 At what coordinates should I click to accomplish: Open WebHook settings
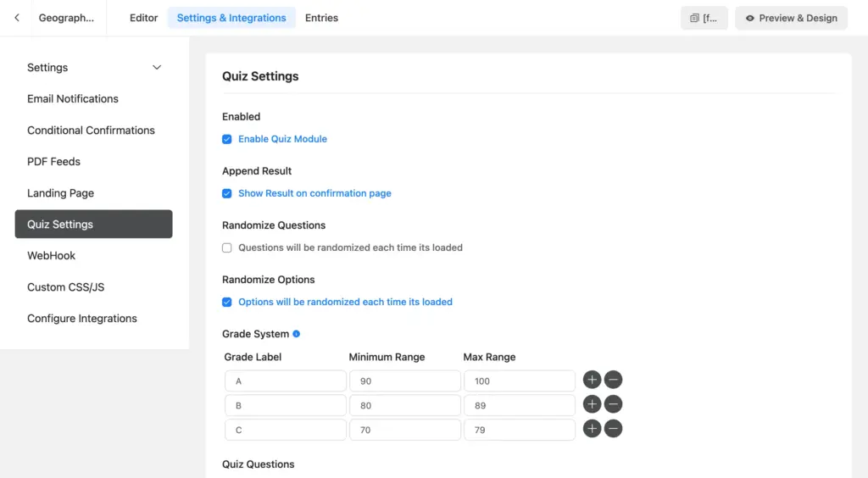[51, 256]
